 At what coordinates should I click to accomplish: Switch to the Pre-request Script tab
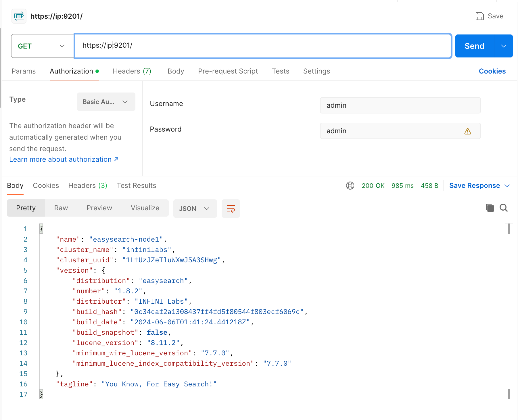pos(228,71)
